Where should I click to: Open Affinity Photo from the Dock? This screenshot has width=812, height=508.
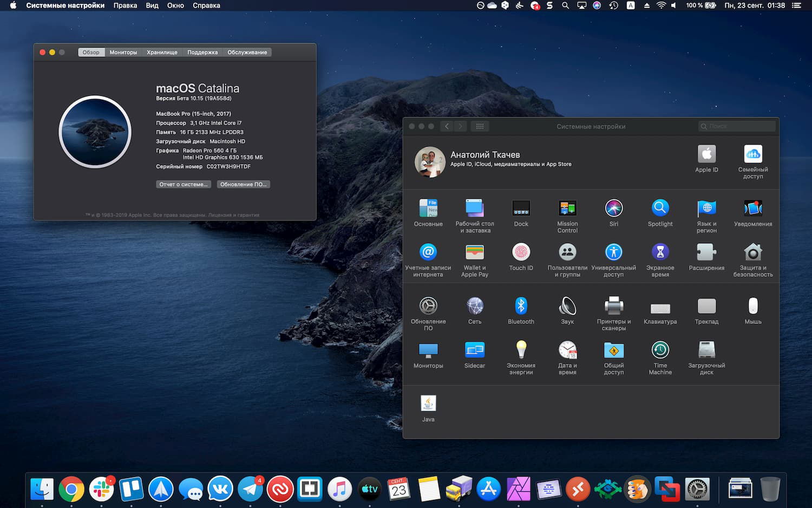pyautogui.click(x=519, y=489)
